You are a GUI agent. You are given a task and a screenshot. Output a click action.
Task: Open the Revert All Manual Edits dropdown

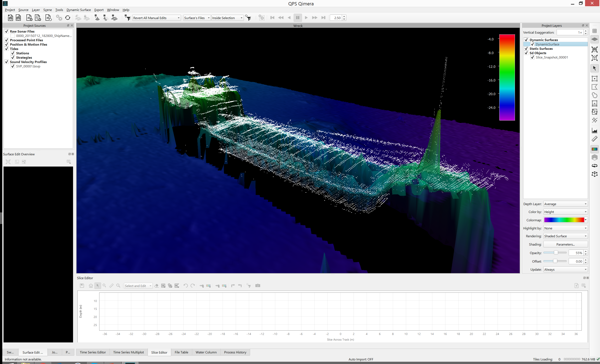(156, 18)
